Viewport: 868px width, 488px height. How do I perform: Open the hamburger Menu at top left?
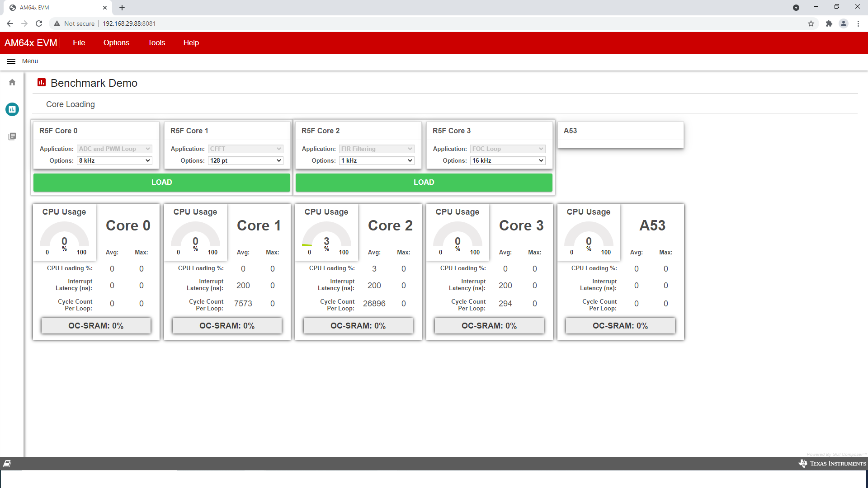click(11, 61)
